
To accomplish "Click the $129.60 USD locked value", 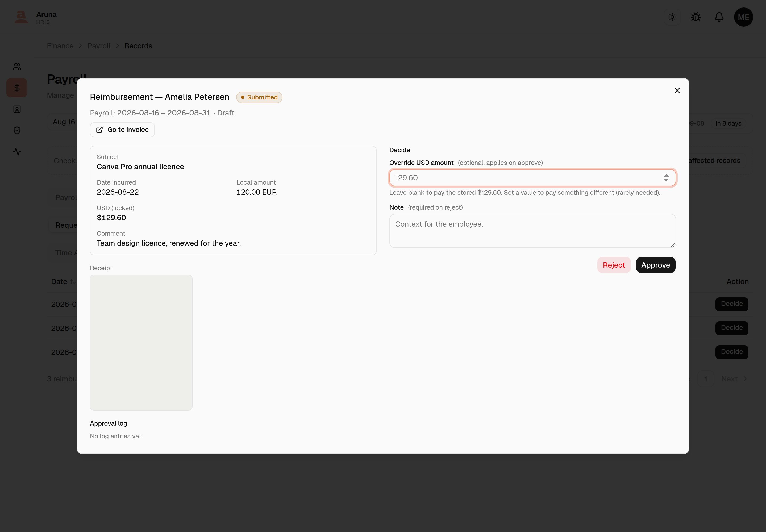I will pyautogui.click(x=111, y=218).
